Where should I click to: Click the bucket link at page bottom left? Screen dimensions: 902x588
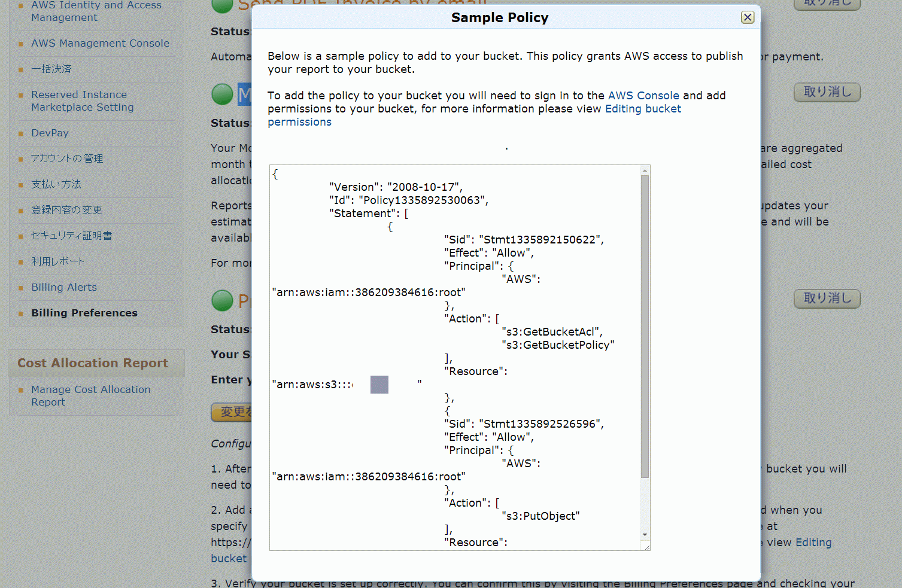[229, 558]
